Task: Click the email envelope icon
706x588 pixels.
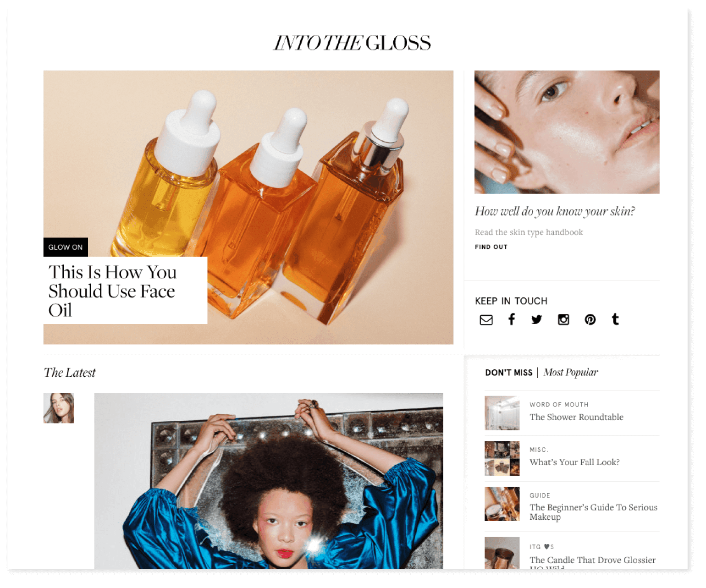Action: [486, 320]
